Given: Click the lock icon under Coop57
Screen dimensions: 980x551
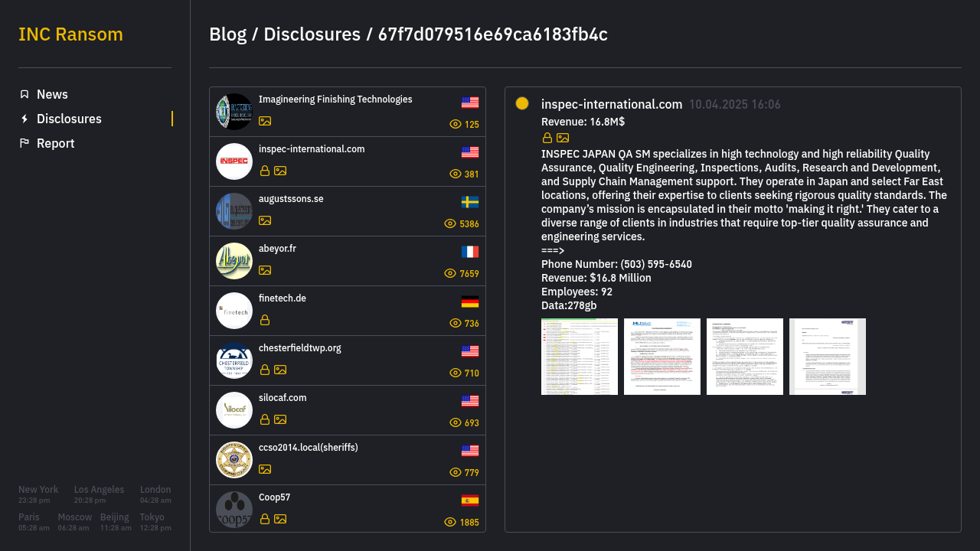Looking at the screenshot, I should coord(265,519).
